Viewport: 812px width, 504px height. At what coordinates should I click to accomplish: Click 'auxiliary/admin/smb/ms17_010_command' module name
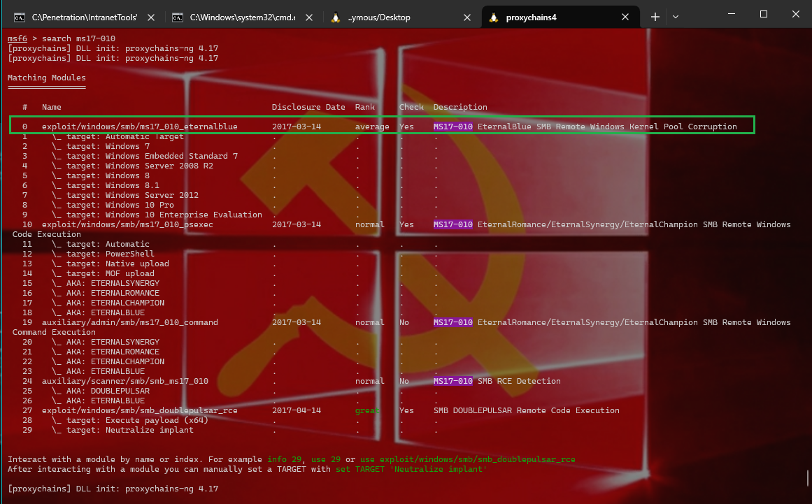130,322
